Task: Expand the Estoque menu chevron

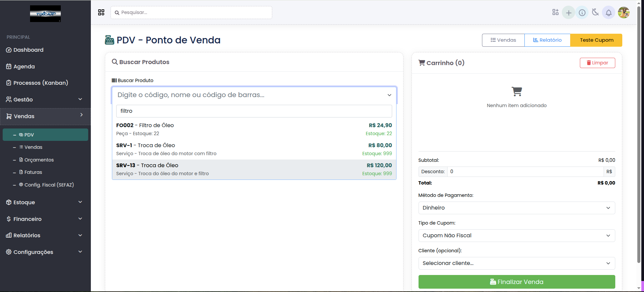Action: point(80,202)
